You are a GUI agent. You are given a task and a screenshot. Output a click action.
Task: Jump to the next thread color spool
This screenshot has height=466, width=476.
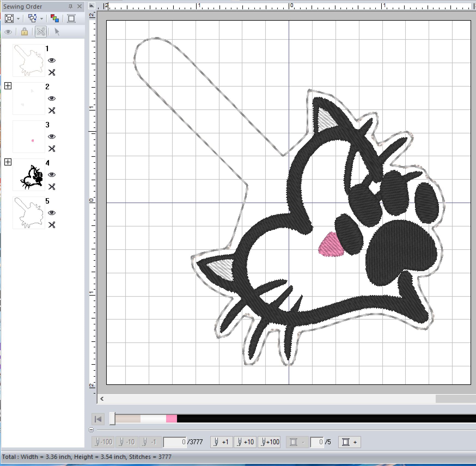pyautogui.click(x=349, y=442)
